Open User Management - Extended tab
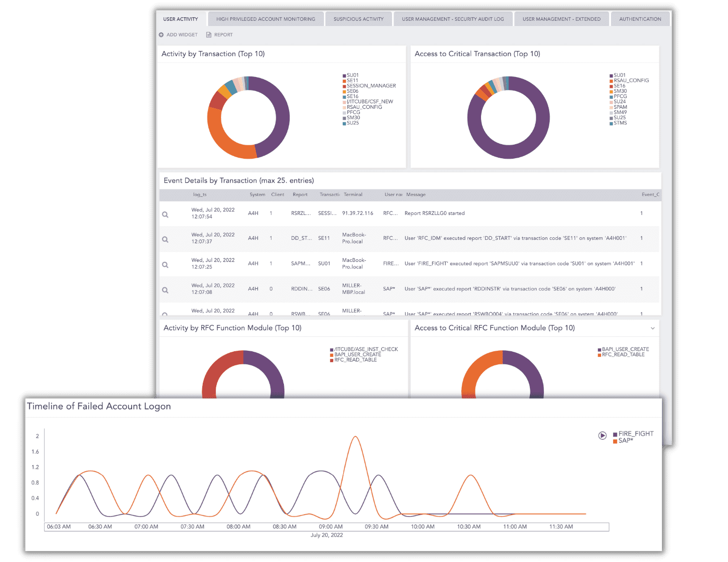This screenshot has height=562, width=728. click(x=562, y=19)
